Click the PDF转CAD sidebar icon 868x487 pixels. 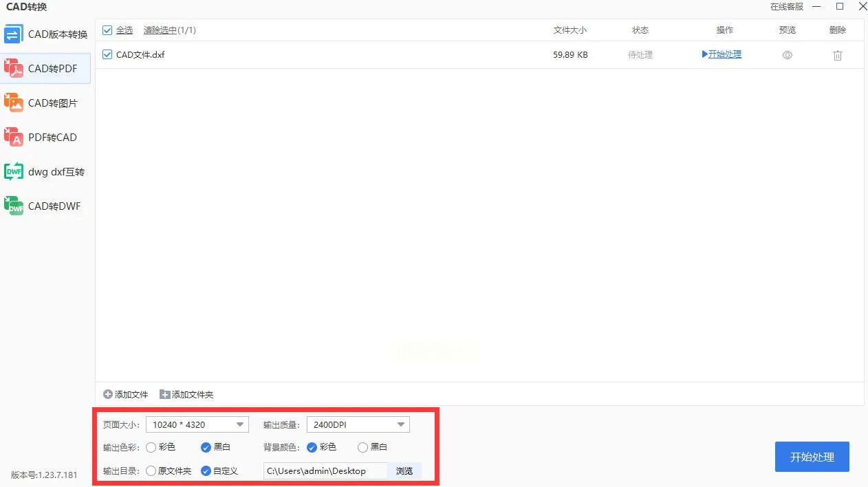point(14,138)
